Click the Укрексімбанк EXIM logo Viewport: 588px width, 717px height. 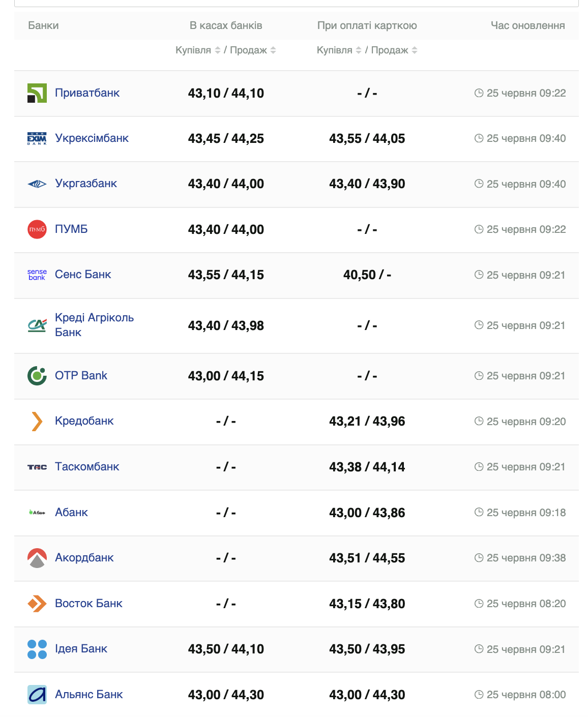[37, 138]
